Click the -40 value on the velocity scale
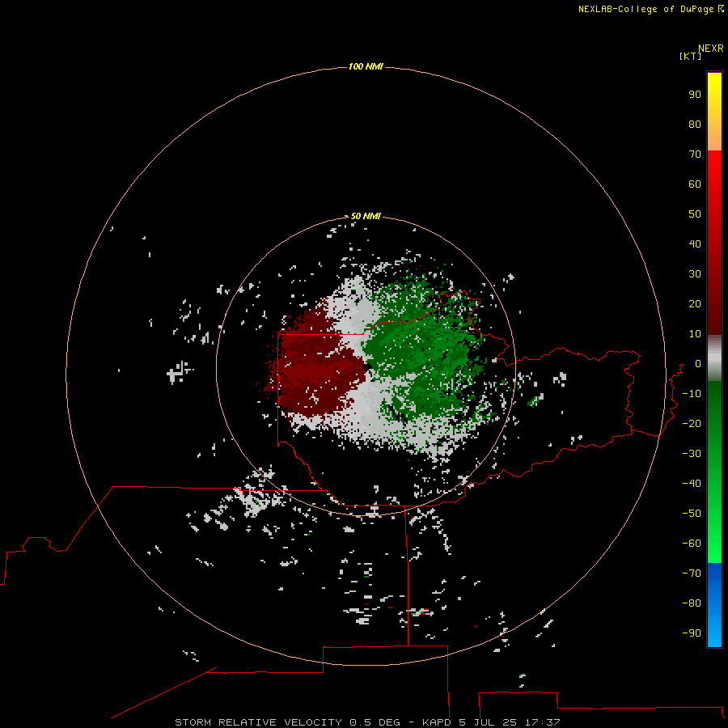 [692, 484]
